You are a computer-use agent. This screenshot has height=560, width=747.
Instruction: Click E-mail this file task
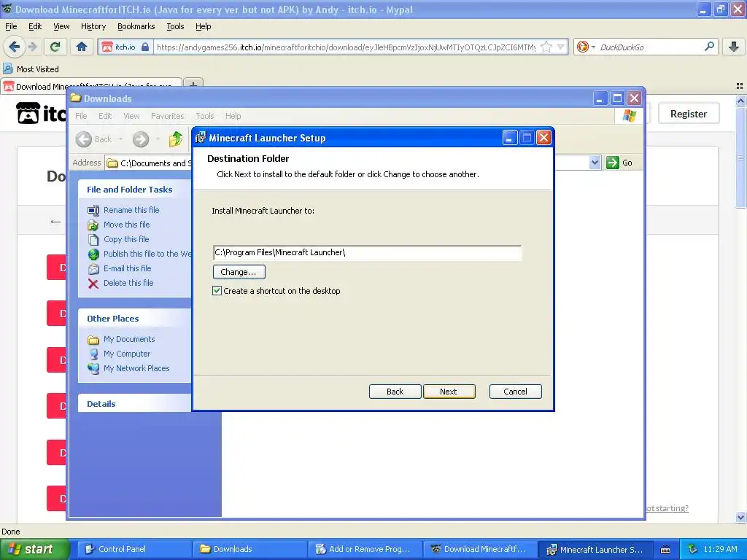point(127,268)
